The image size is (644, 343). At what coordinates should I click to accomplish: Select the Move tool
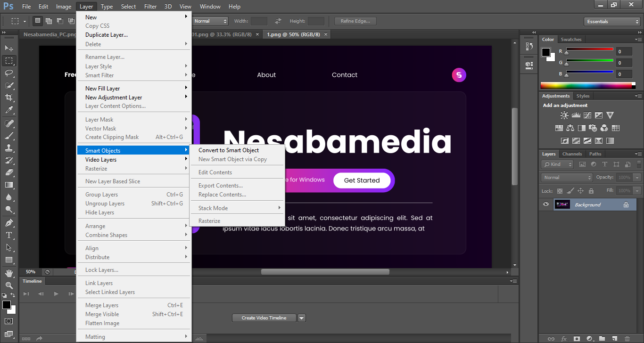(x=9, y=48)
